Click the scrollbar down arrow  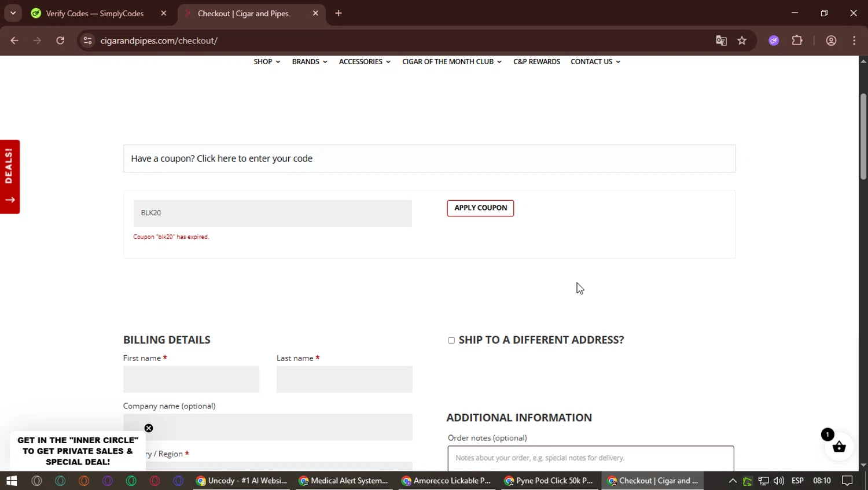[863, 465]
